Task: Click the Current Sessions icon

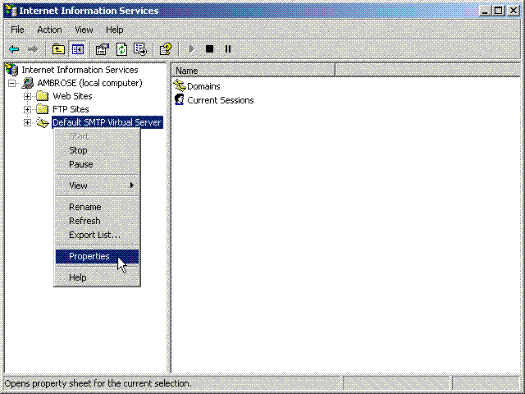Action: (179, 100)
